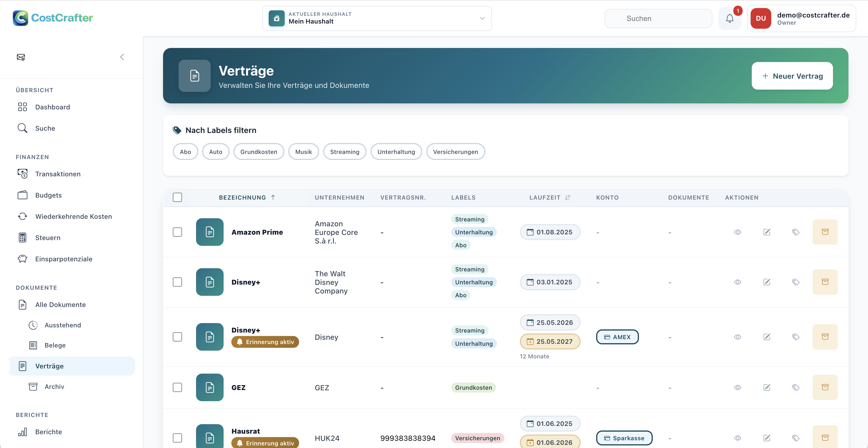Click the Erinnerung aktiv badge on Disney+

[x=265, y=342]
